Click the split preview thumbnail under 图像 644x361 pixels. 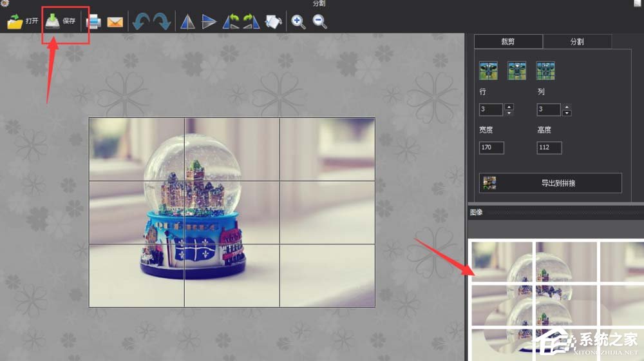(x=556, y=300)
